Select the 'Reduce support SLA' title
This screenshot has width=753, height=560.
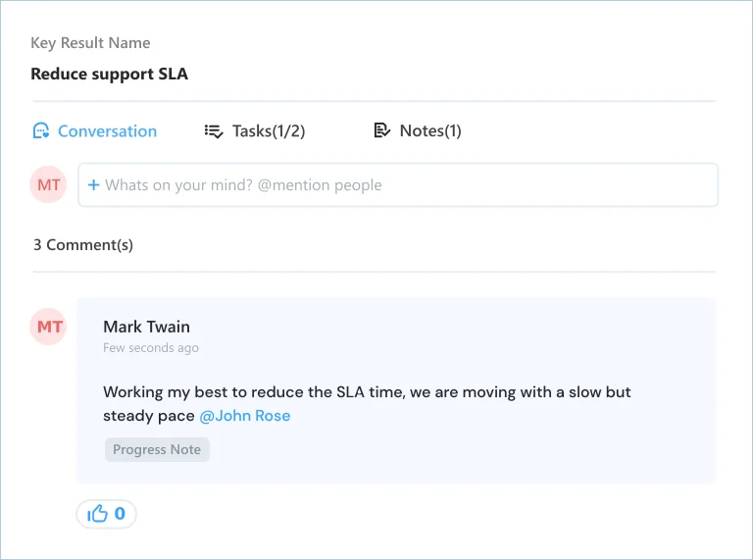tap(110, 75)
